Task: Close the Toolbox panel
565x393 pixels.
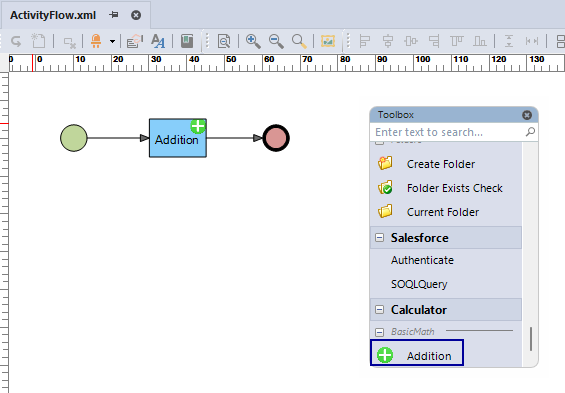Action: [527, 115]
